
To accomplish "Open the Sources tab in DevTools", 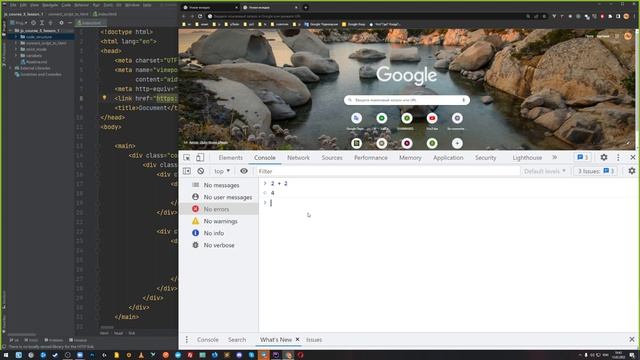I will click(332, 158).
